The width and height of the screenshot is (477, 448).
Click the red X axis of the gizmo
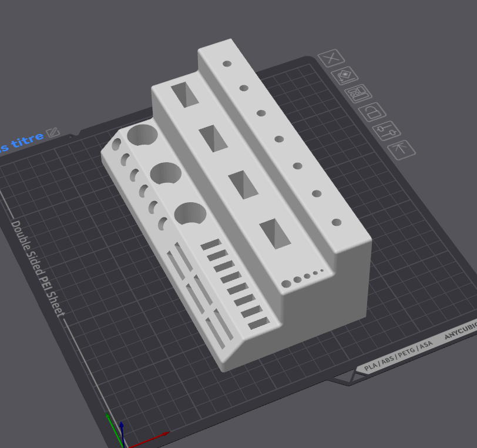pos(149,440)
